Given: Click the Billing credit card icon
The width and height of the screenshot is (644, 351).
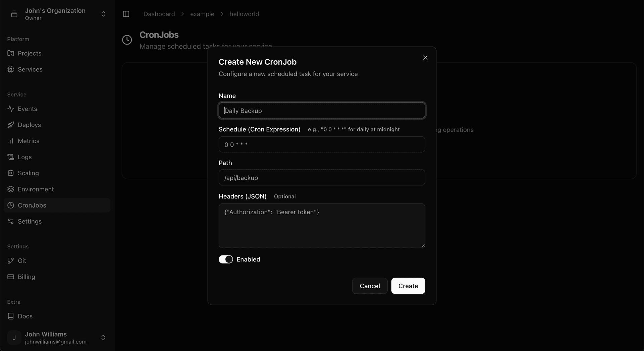Looking at the screenshot, I should [11, 277].
